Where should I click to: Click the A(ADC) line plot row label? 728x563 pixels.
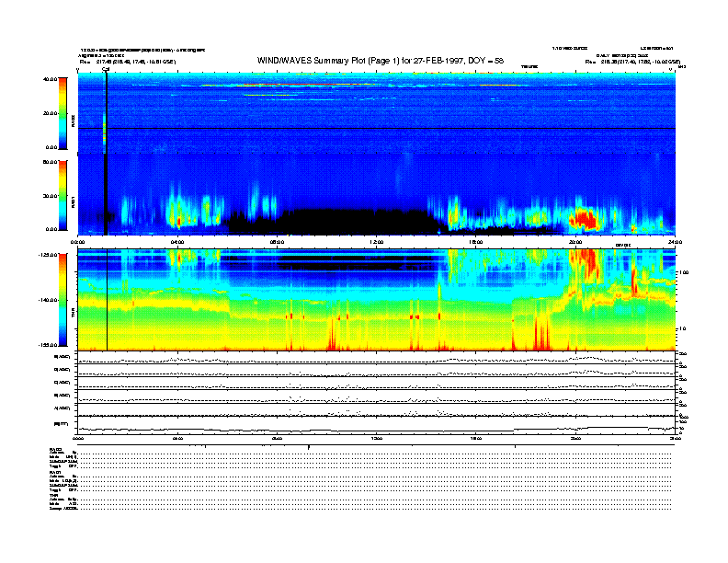click(63, 408)
